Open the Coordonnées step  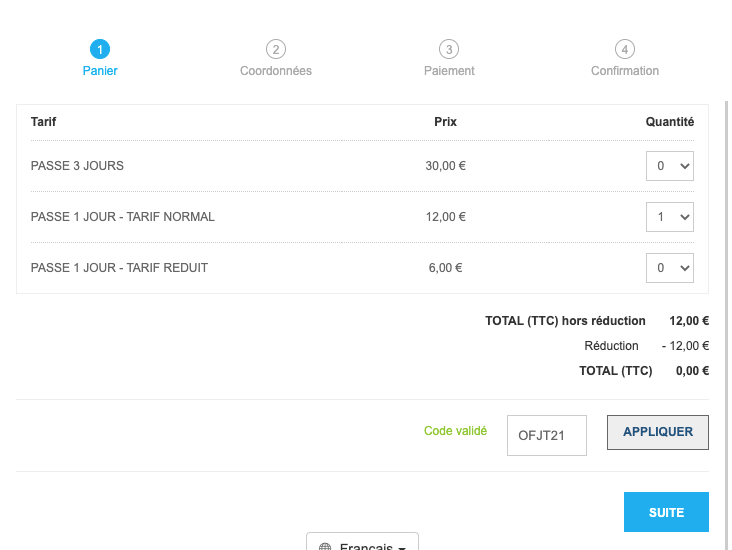[x=276, y=71]
